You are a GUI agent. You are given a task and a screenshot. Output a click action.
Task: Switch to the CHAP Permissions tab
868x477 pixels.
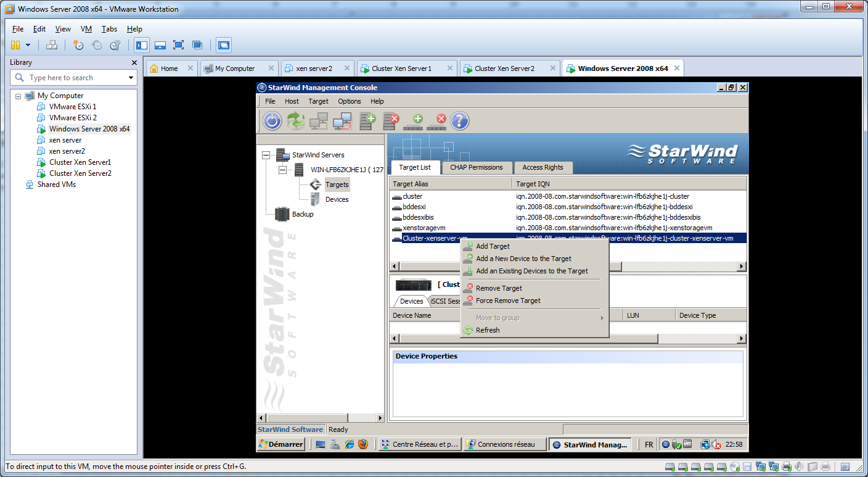tap(476, 167)
